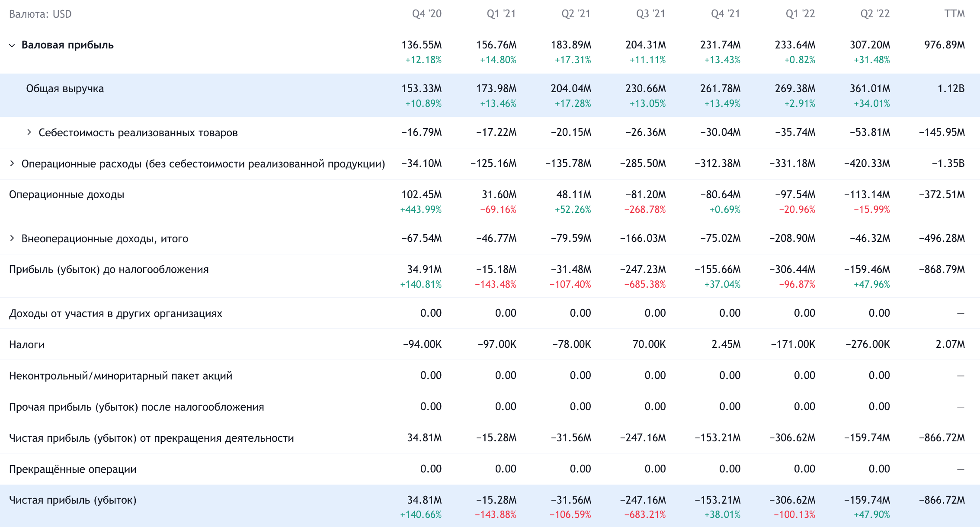Select the Общая выручка row label
Viewport: 980px width, 527px height.
(x=65, y=89)
